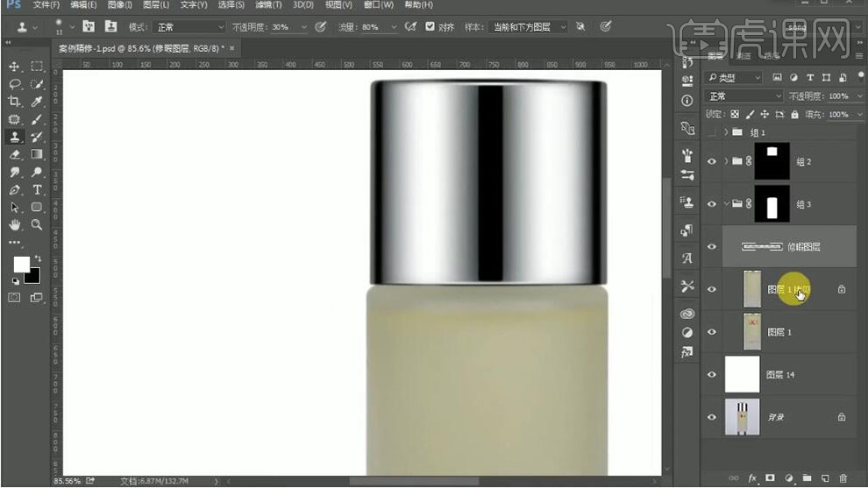The height and width of the screenshot is (488, 868).
Task: Delete the selected layer
Action: tap(843, 478)
